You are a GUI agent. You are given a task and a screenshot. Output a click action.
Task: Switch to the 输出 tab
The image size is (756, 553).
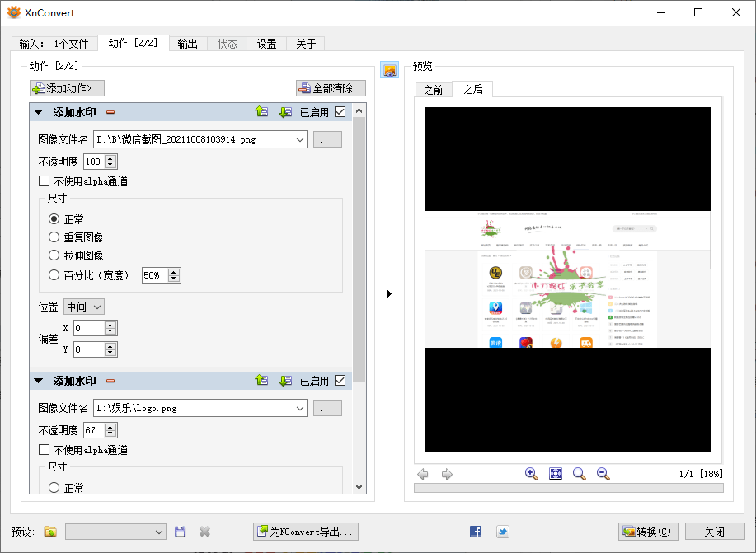pos(188,44)
